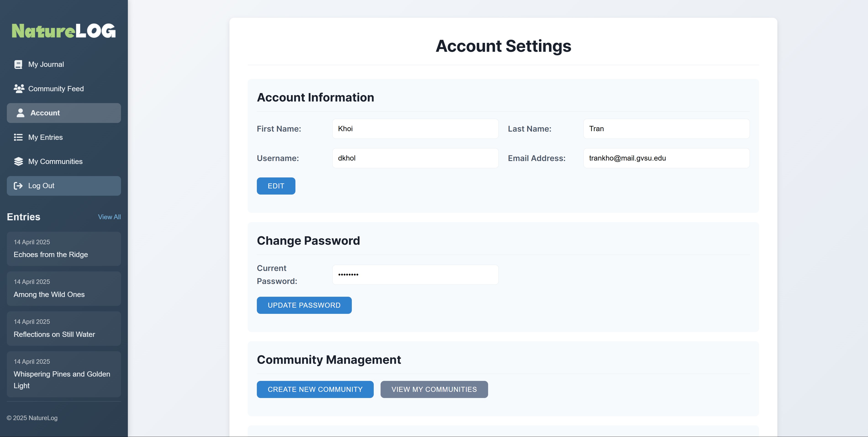Click the Account Settings title
Viewport: 868px width, 437px height.
coord(503,46)
